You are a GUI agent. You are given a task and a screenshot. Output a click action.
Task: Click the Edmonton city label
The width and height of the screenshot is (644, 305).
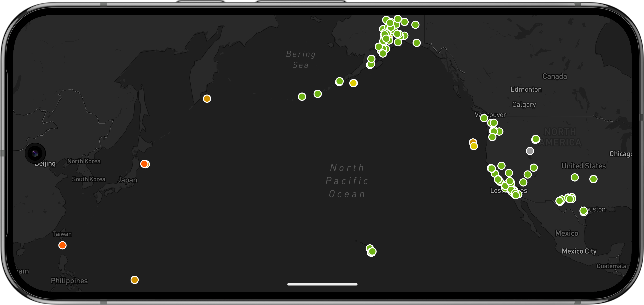526,89
